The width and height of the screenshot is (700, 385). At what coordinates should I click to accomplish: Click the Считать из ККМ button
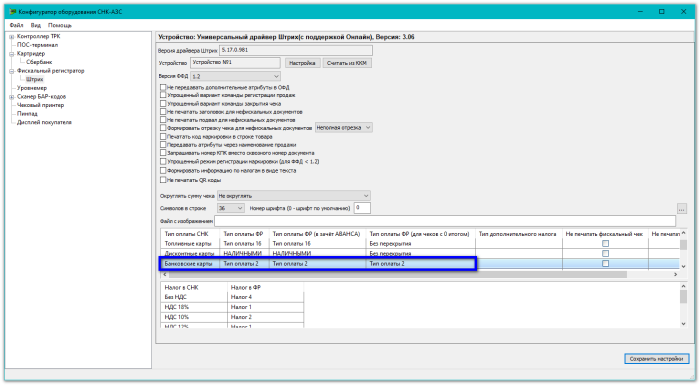[x=347, y=63]
